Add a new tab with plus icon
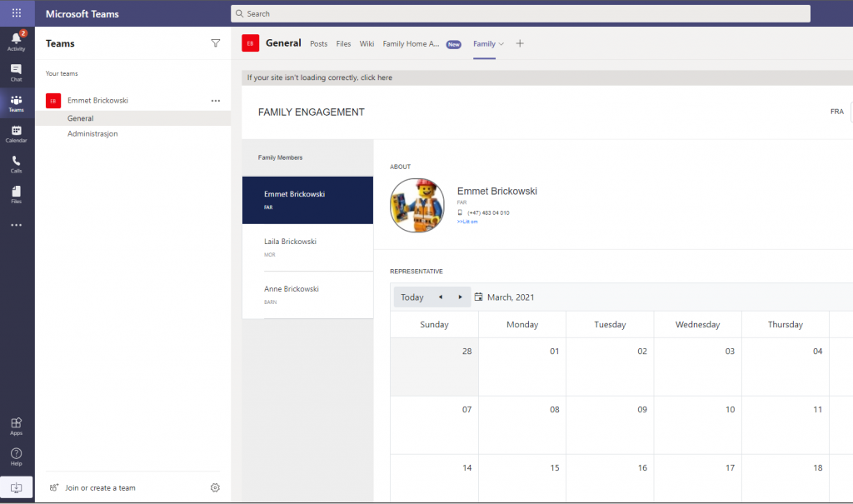Screen dimensions: 853x504 (x=520, y=43)
